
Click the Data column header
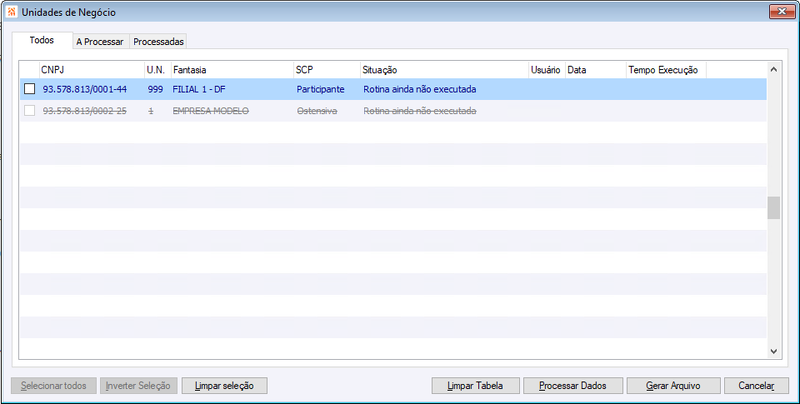[x=596, y=70]
